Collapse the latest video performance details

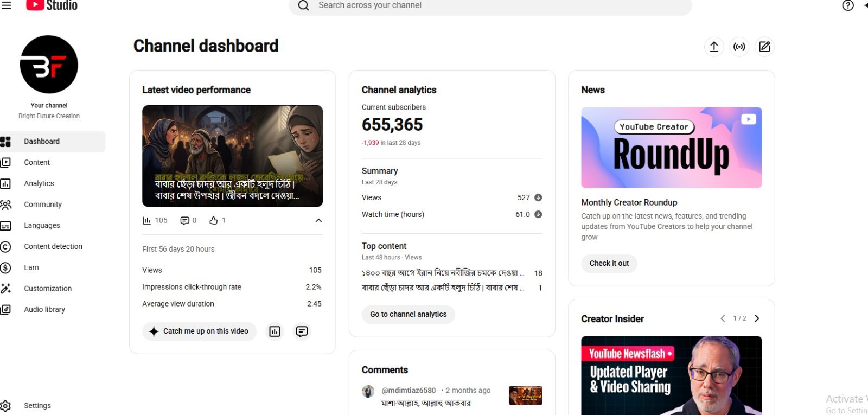pos(318,220)
